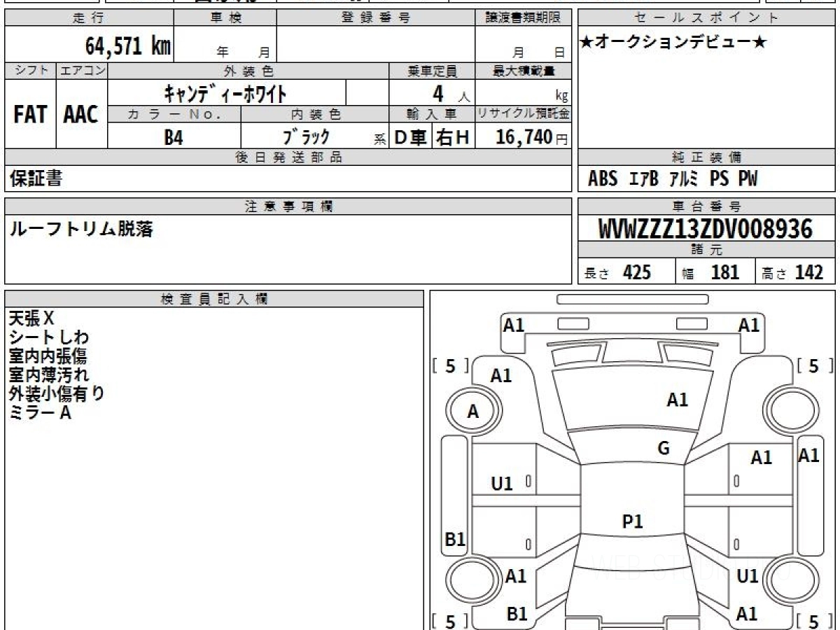840x630 pixels.
Task: Click the セールスポイント header
Action: (x=706, y=18)
